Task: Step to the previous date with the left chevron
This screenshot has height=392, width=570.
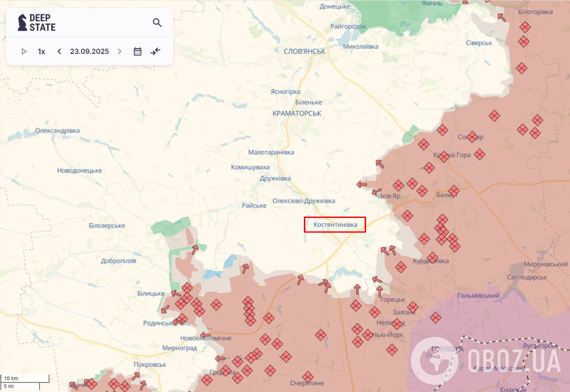Action: [59, 51]
